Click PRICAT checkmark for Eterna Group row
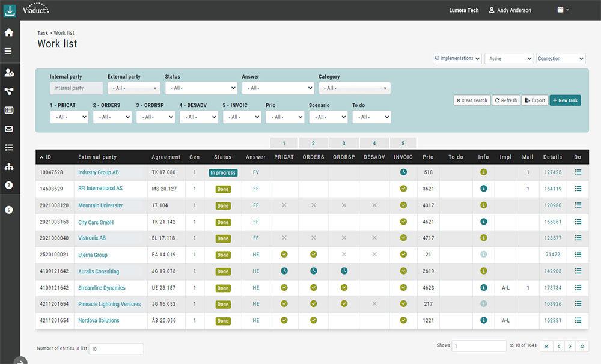 pos(284,255)
